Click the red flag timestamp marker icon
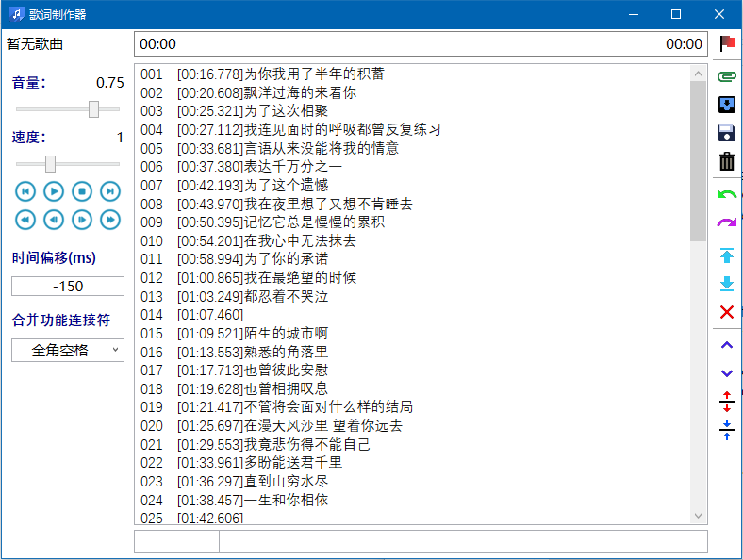This screenshot has height=560, width=743. (726, 43)
